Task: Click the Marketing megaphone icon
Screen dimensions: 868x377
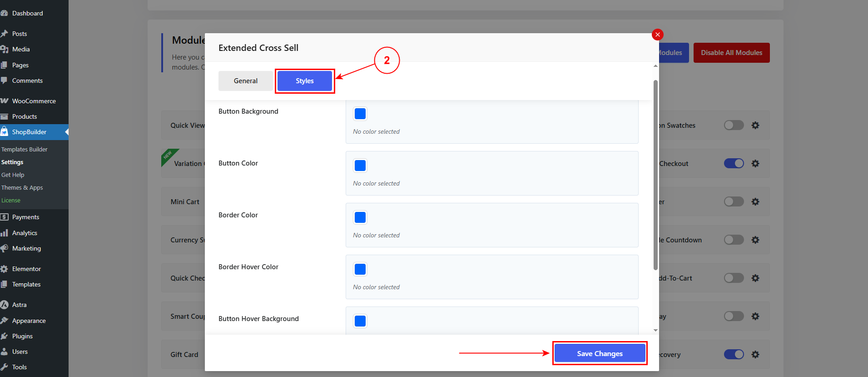Action: click(x=4, y=248)
